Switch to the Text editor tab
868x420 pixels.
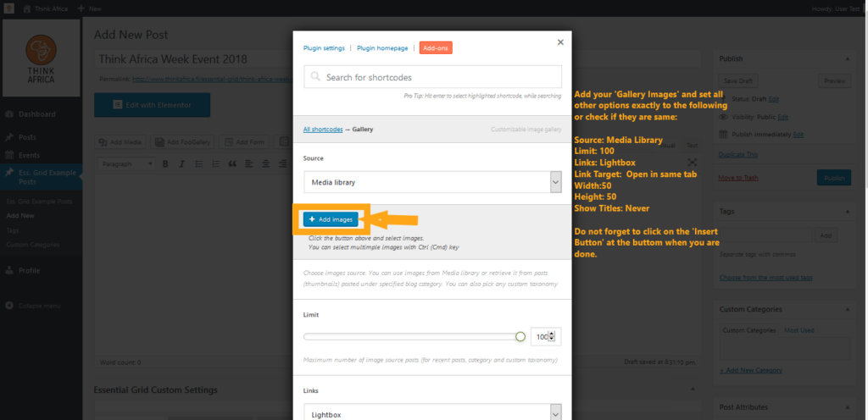point(692,146)
